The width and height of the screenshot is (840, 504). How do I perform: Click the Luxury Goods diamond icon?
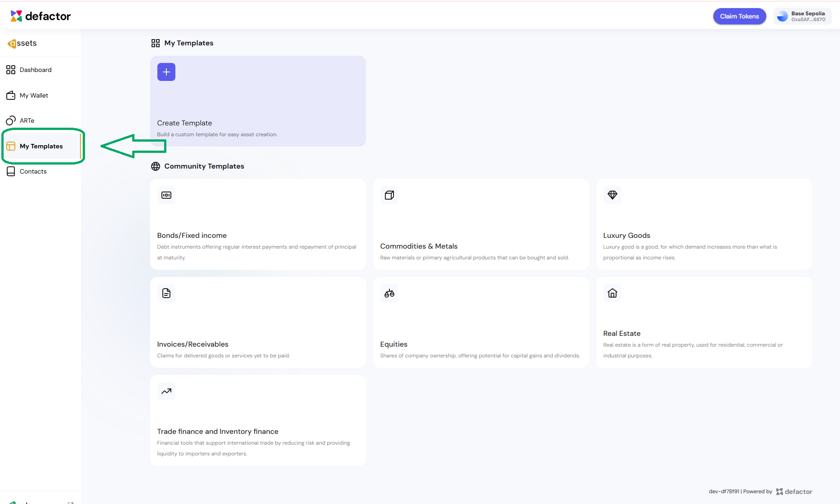(x=612, y=195)
